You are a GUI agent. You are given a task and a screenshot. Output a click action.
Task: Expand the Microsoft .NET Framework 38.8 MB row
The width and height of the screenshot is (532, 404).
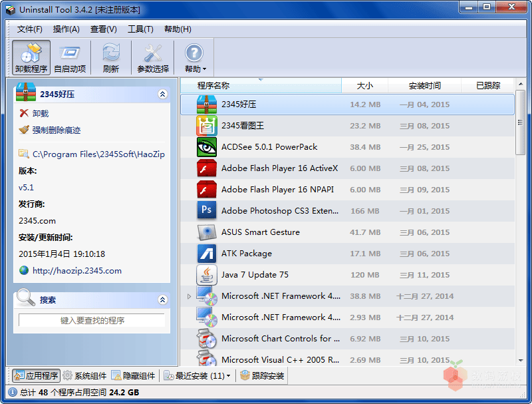click(x=190, y=296)
